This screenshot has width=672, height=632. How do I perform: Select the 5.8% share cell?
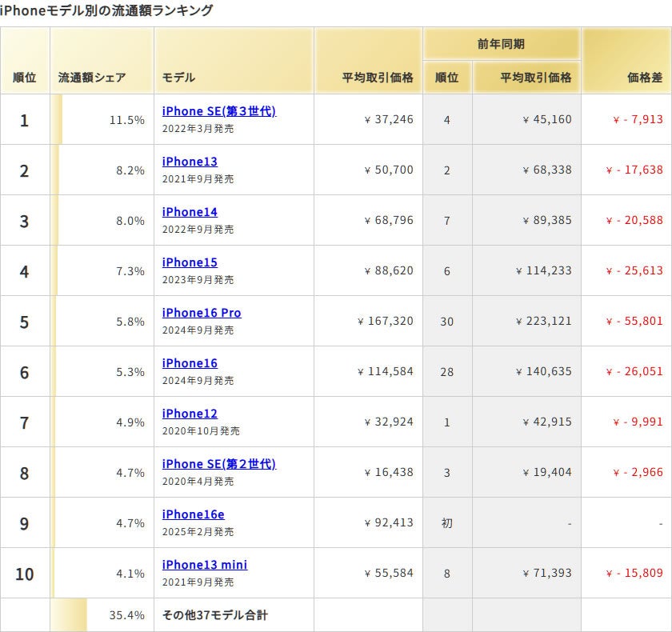(102, 322)
